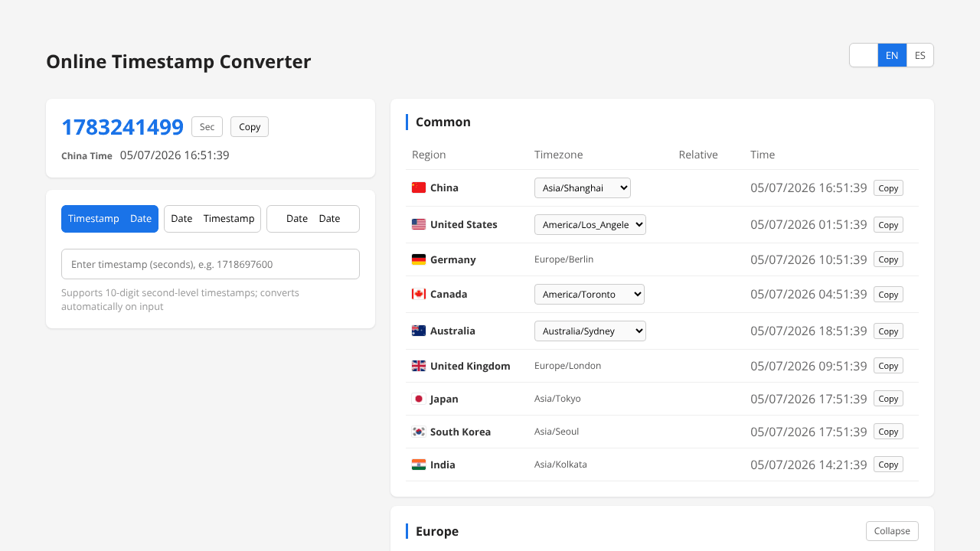Click the Common section heading
This screenshot has width=980, height=551.
click(443, 122)
